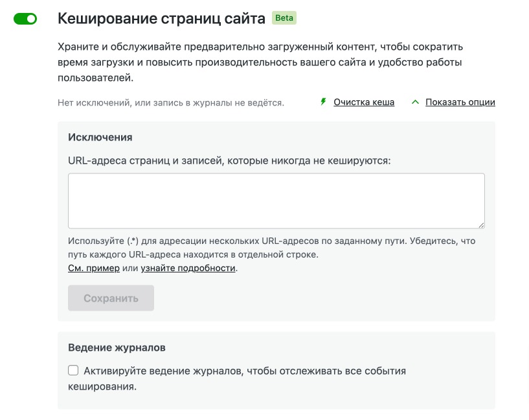This screenshot has width=529, height=420.
Task: Collapse options via Показать опции link
Action: (460, 102)
